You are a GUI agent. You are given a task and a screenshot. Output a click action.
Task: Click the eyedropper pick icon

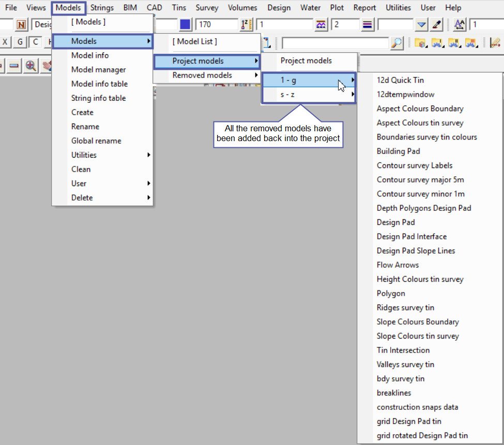[x=437, y=24]
